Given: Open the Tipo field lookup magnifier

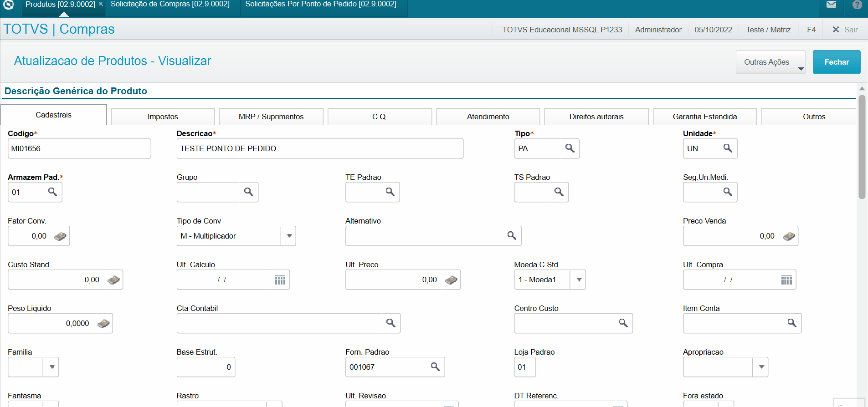Looking at the screenshot, I should click(x=570, y=148).
